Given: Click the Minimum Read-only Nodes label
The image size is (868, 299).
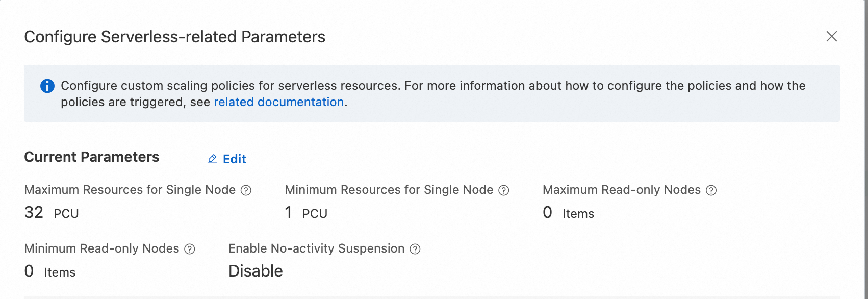Looking at the screenshot, I should coord(101,248).
